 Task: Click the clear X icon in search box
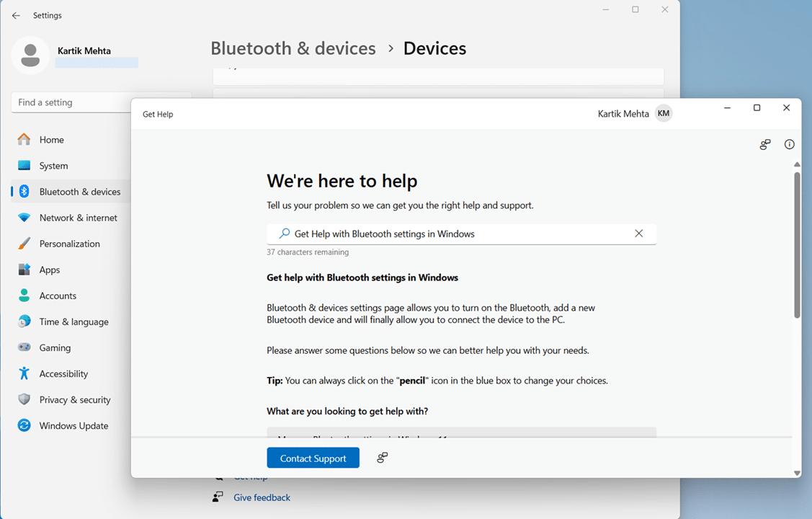638,234
